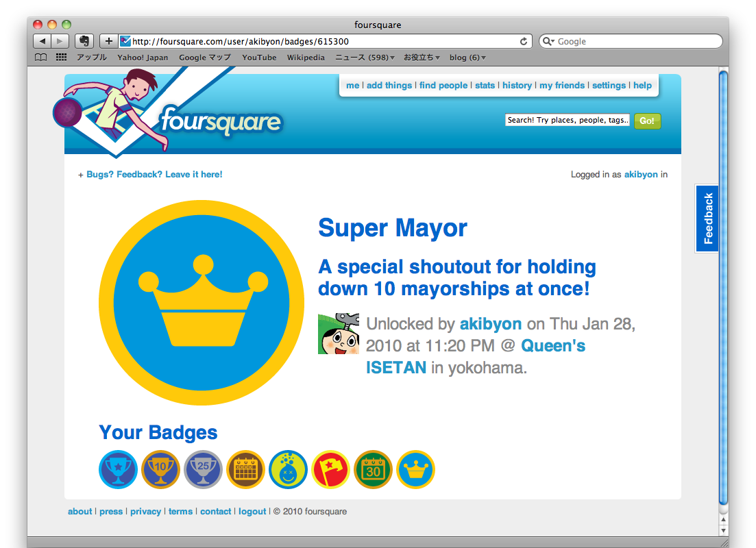
Task: Click the green Go! search button
Action: [x=647, y=121]
